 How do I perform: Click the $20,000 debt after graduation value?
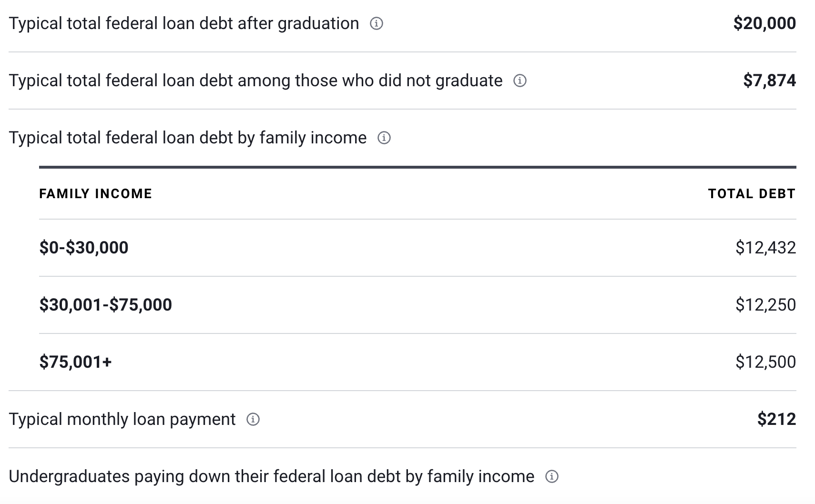pos(764,23)
